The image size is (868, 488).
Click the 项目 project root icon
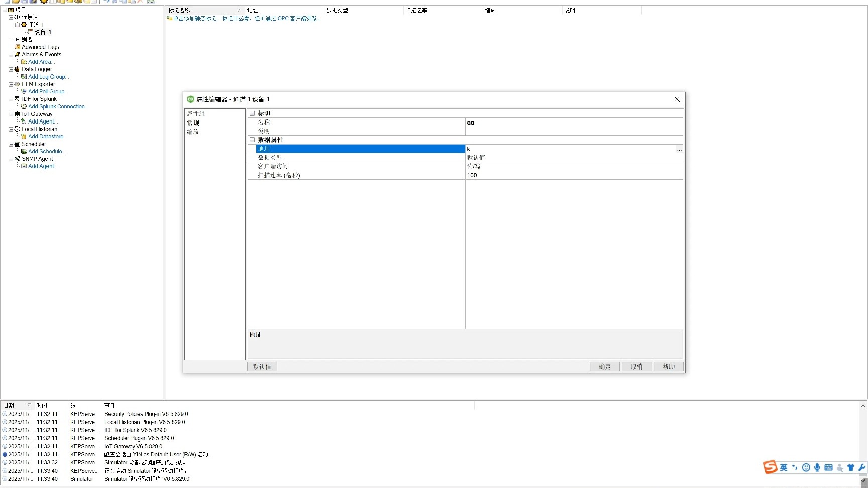point(11,10)
